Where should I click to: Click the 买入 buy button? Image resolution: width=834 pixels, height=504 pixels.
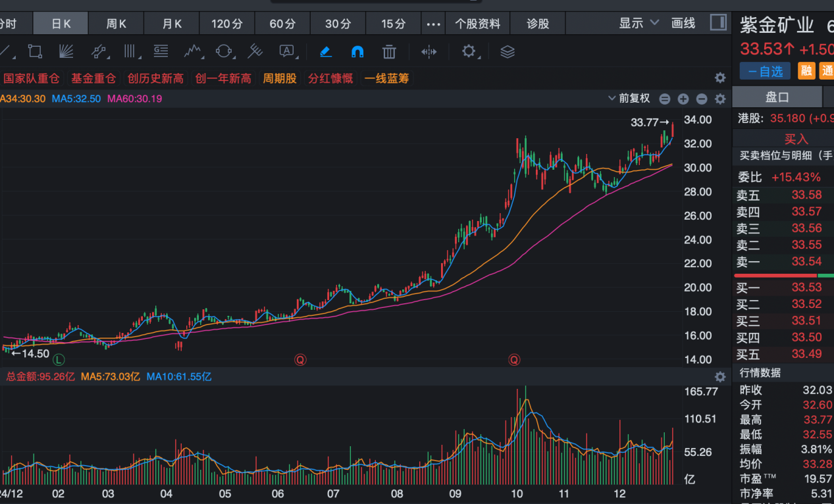(x=796, y=139)
